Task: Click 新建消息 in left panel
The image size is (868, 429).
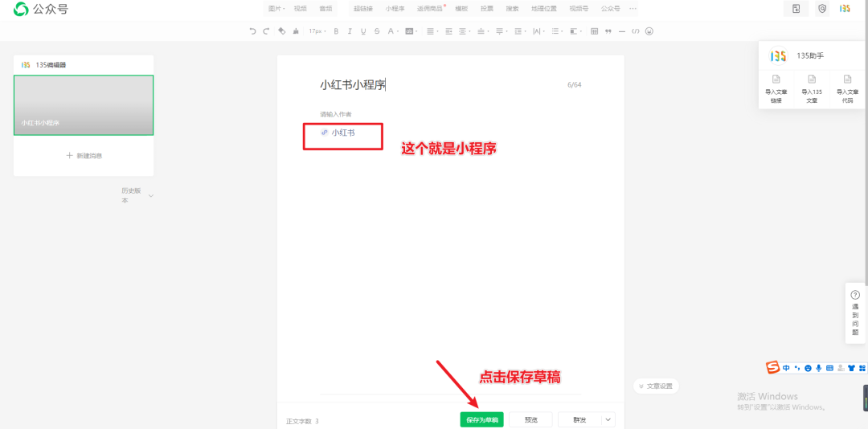Action: [x=84, y=156]
